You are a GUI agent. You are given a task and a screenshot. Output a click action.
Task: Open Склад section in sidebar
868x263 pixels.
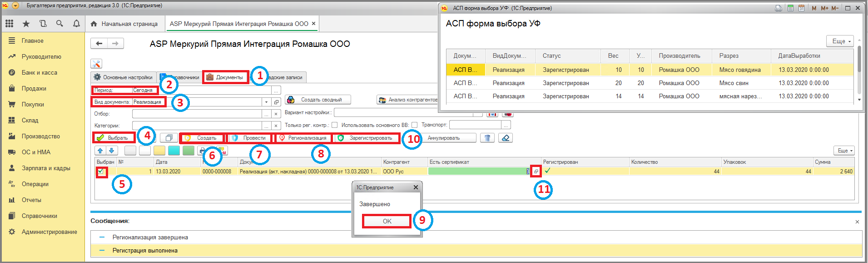click(30, 120)
